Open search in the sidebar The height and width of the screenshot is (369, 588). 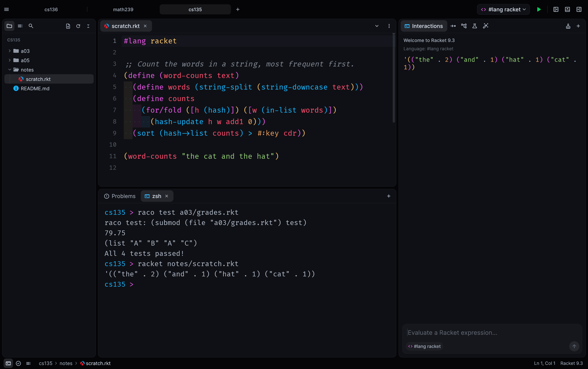[31, 26]
